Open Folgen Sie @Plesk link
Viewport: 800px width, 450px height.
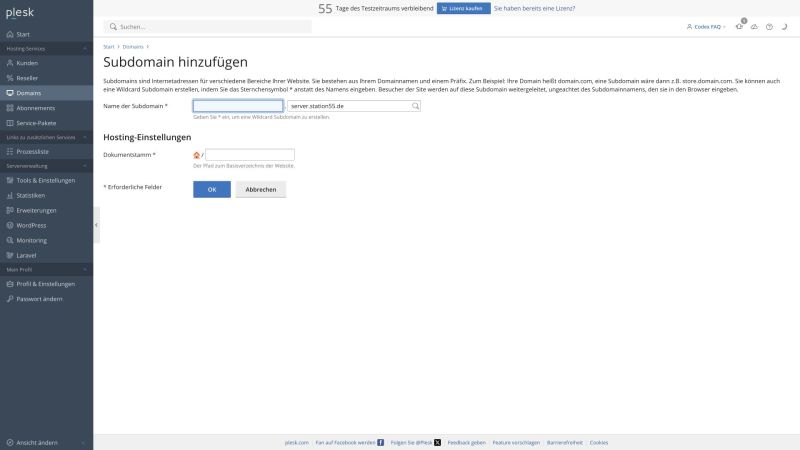[411, 442]
